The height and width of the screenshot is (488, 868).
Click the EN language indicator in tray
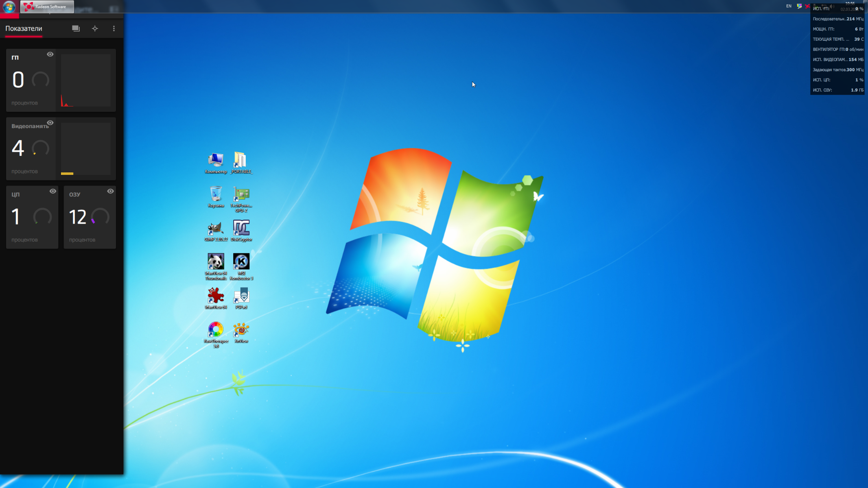[789, 6]
